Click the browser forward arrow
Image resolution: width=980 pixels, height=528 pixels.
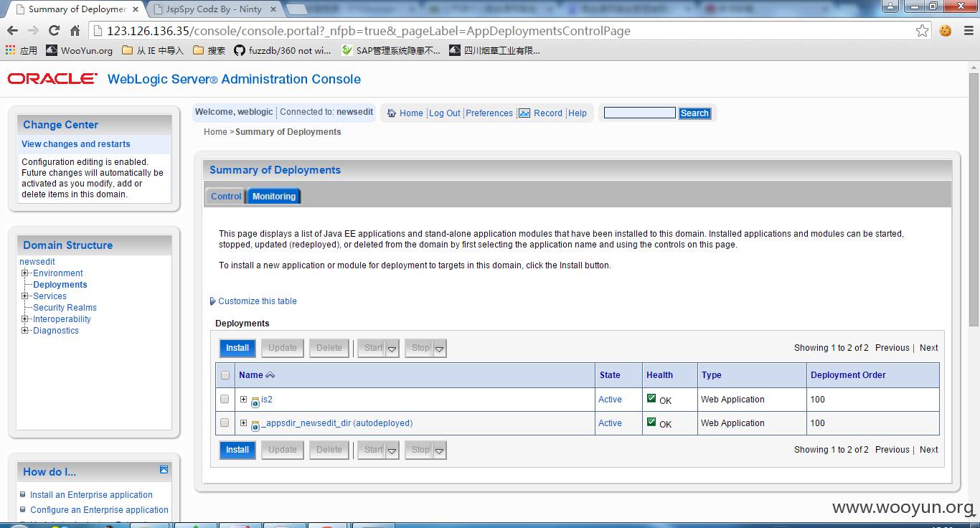(x=33, y=31)
